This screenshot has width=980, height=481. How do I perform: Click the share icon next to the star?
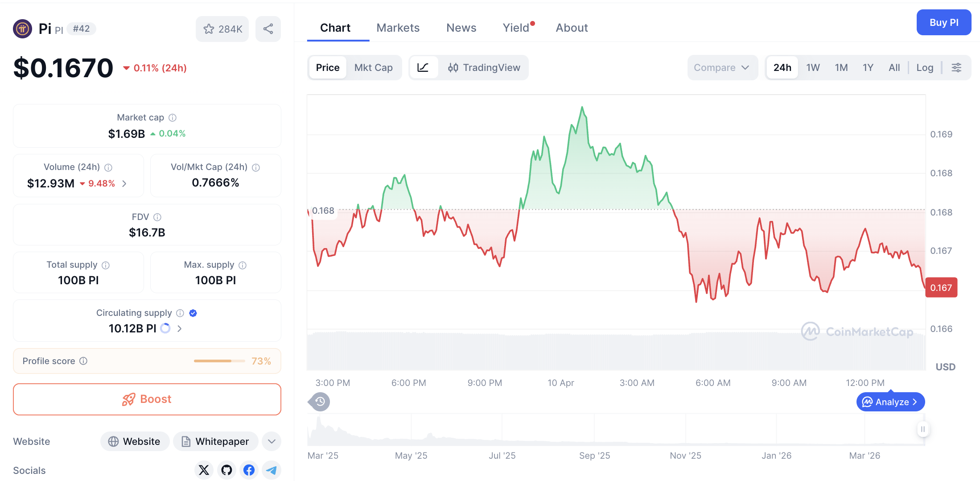[x=268, y=29]
